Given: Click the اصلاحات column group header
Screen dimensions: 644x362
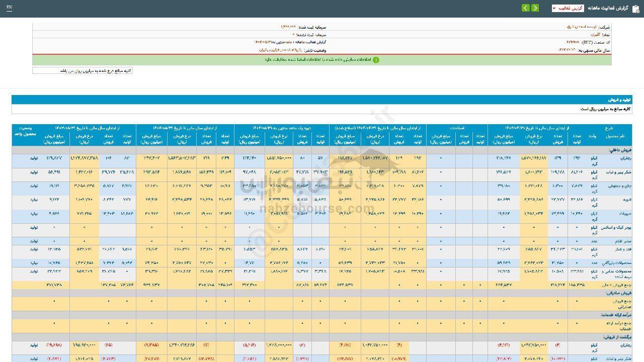Looking at the screenshot, I should click(457, 128).
